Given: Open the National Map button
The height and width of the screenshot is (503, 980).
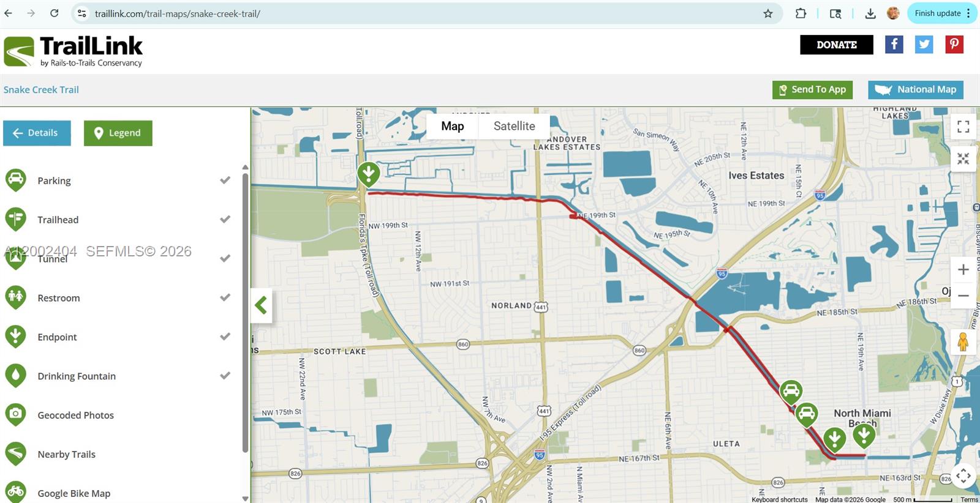Looking at the screenshot, I should click(916, 90).
